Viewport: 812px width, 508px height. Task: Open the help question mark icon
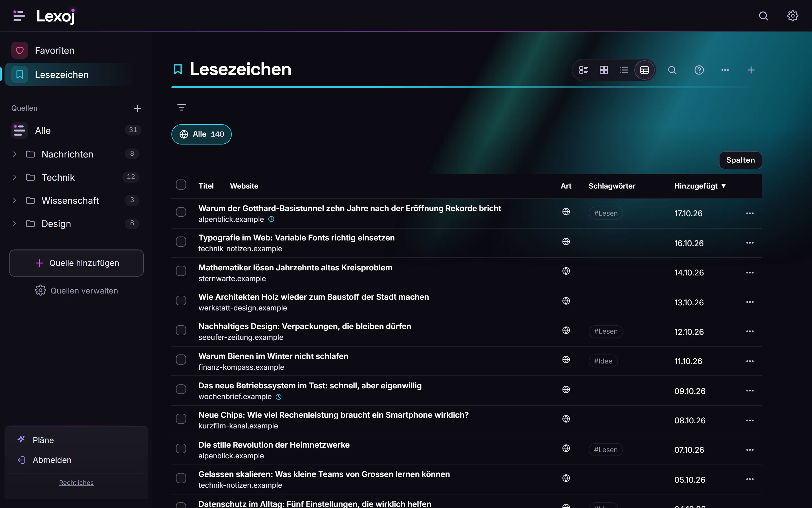(x=699, y=70)
